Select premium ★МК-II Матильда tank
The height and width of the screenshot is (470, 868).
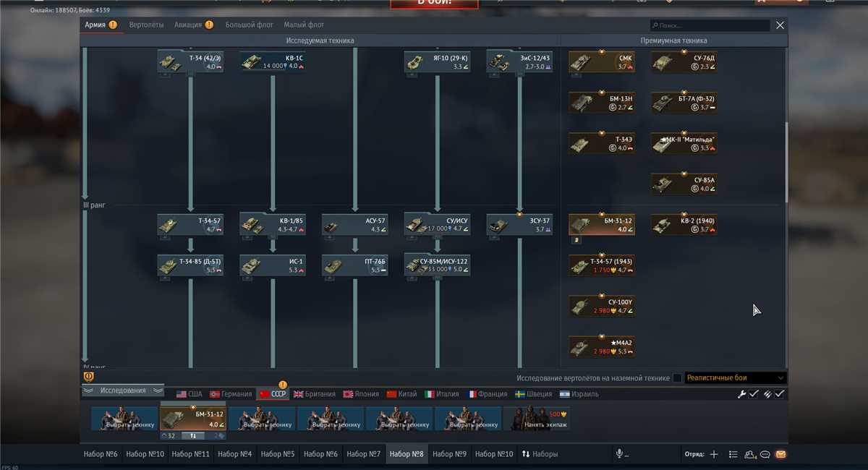(684, 143)
